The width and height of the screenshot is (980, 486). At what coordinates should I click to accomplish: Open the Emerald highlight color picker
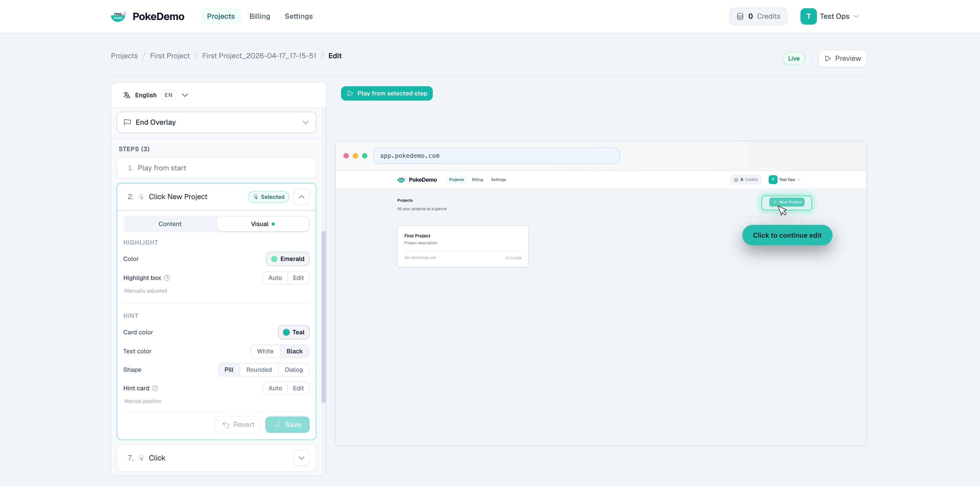click(288, 259)
